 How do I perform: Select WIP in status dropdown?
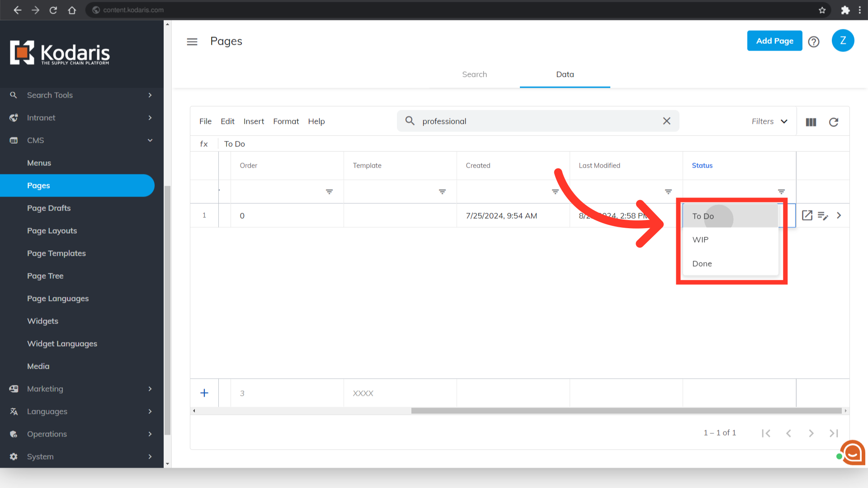coord(701,239)
